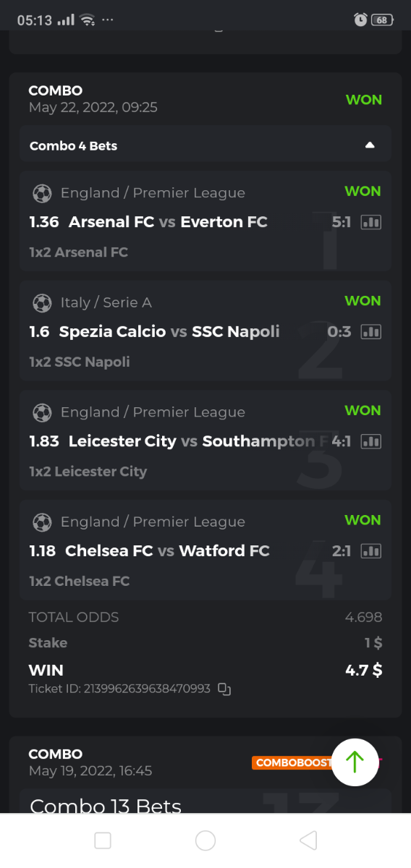This screenshot has height=868, width=411.
Task: Tap the WON status of May 22 combo
Action: tap(364, 100)
